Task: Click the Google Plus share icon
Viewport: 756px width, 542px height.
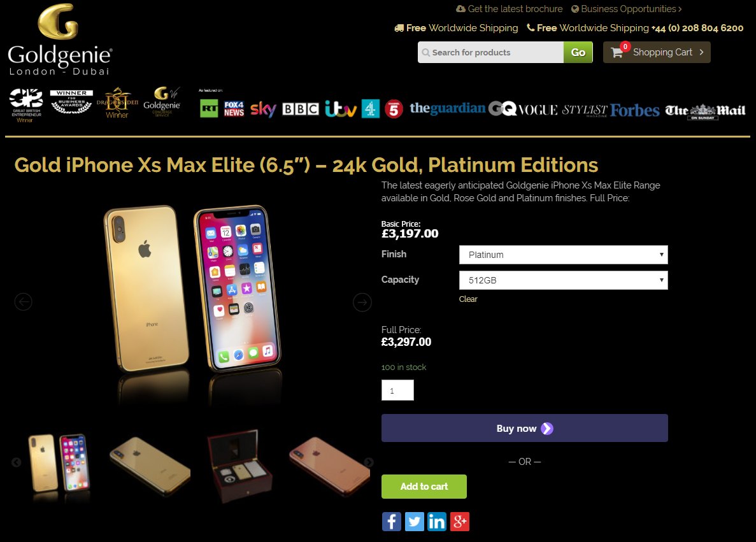Action: [x=459, y=521]
